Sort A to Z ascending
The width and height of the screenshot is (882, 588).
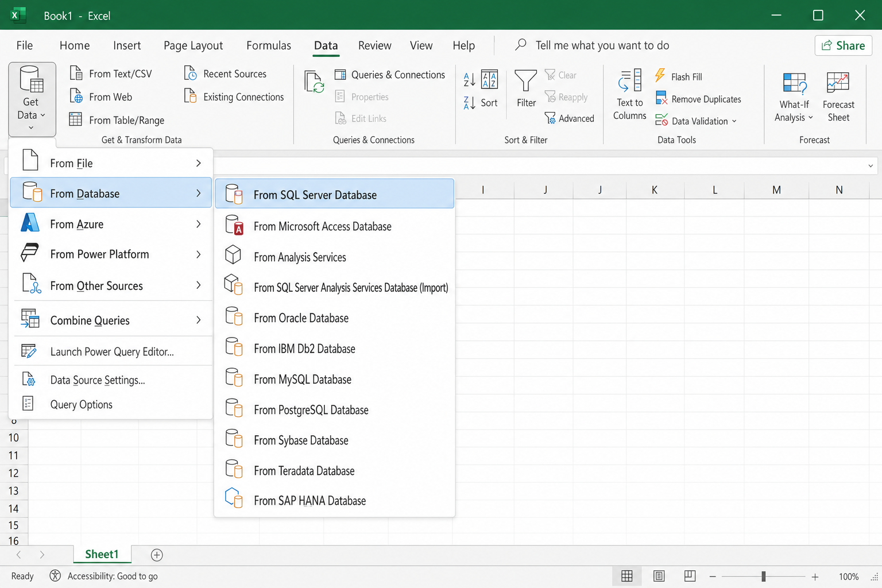click(x=469, y=79)
